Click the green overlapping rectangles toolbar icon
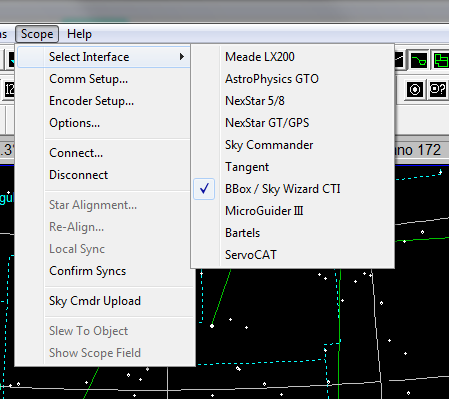This screenshot has height=399, width=449. [x=441, y=60]
